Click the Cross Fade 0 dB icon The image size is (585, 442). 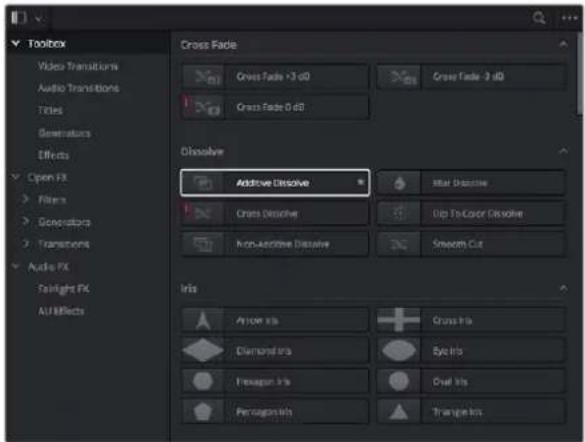click(x=203, y=107)
